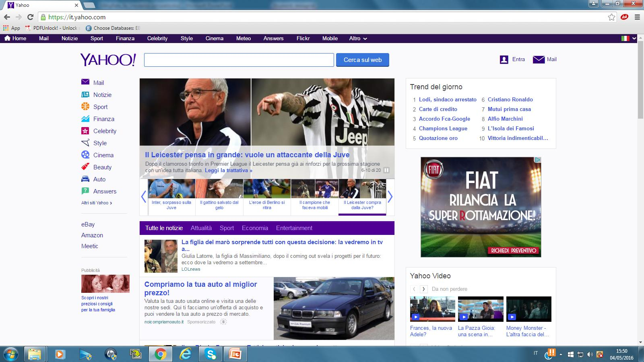Select the 'Inter, sorpasso sulla Juve' thumbnail

pyautogui.click(x=171, y=197)
